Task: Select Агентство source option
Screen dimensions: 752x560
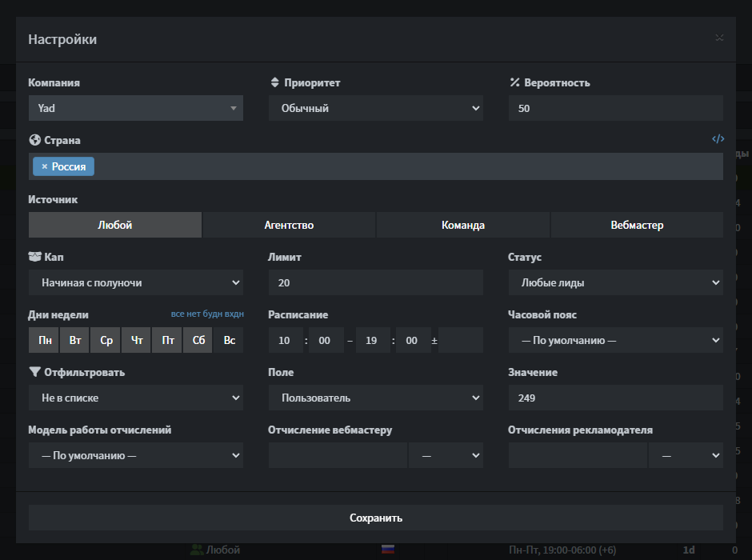Action: [x=289, y=225]
